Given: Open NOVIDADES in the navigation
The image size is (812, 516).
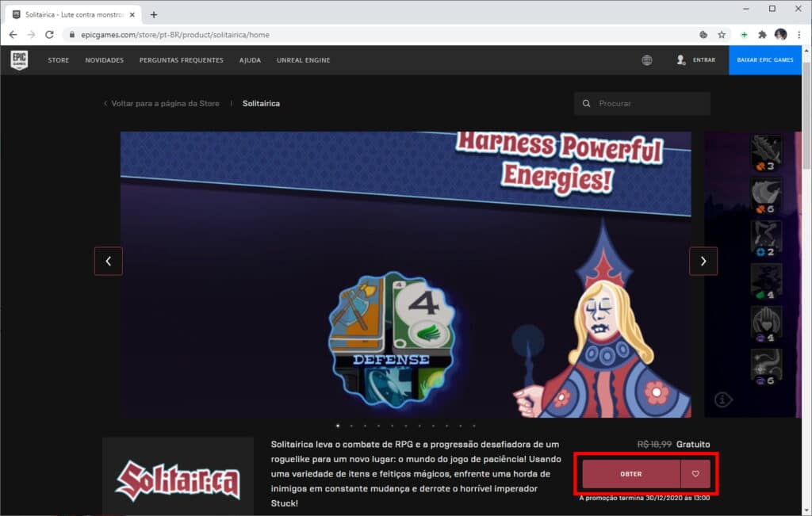Looking at the screenshot, I should click(105, 60).
